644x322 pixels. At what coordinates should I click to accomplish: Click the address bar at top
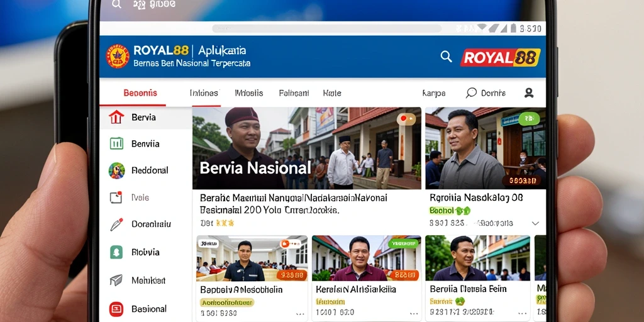[327, 28]
